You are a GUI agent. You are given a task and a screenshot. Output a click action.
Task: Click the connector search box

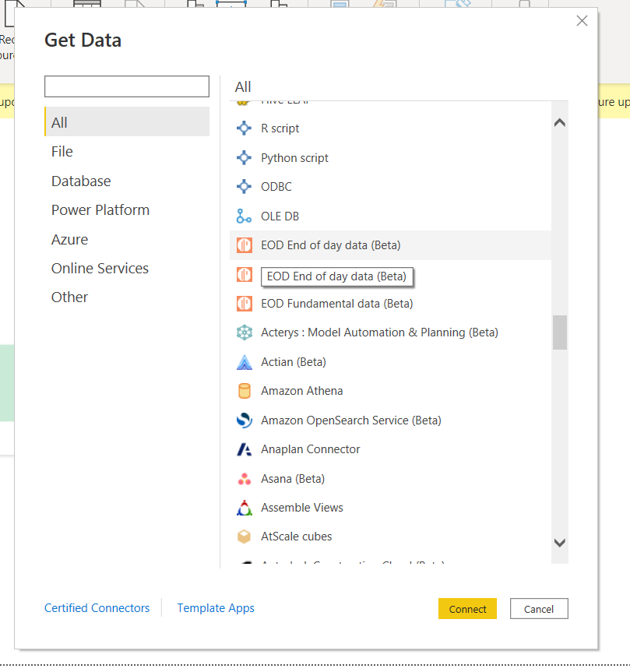(x=127, y=86)
